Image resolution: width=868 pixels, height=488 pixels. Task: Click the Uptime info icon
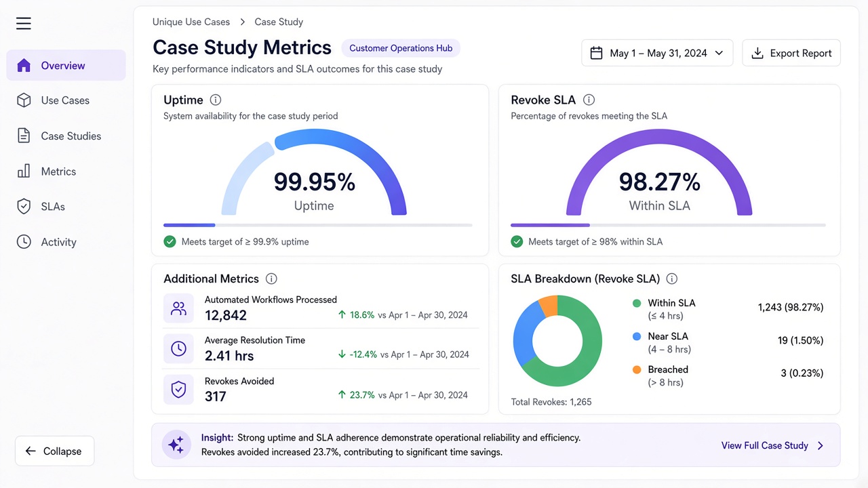[216, 100]
